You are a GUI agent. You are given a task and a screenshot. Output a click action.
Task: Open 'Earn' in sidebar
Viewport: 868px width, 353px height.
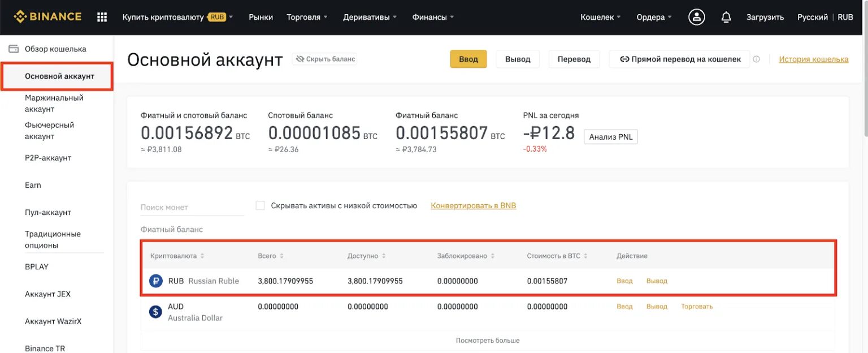click(33, 185)
